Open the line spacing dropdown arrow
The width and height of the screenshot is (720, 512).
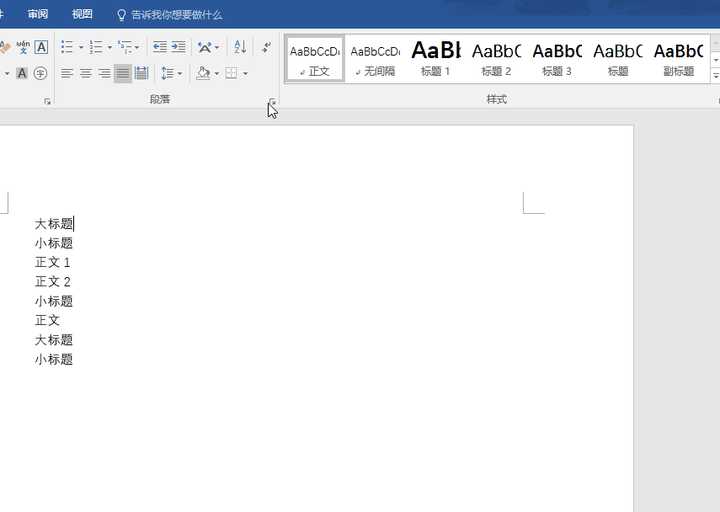point(180,73)
